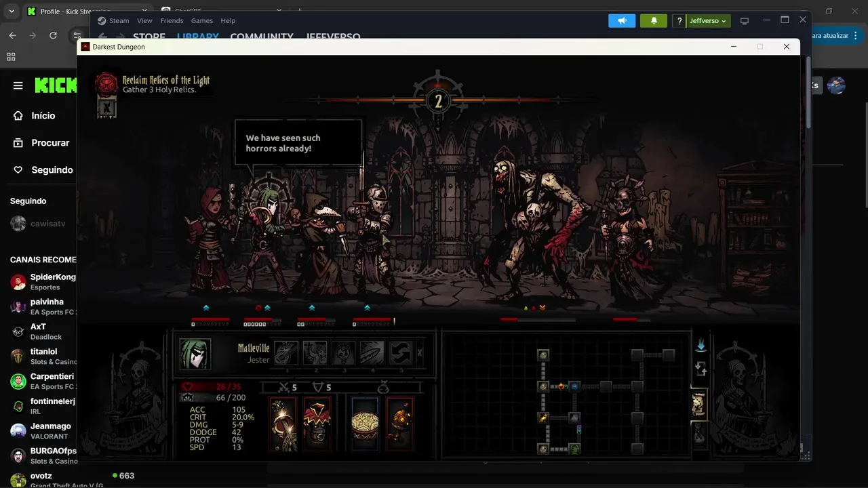The width and height of the screenshot is (868, 488).
Task: Open Chrome apps grid icon
Action: [11, 57]
